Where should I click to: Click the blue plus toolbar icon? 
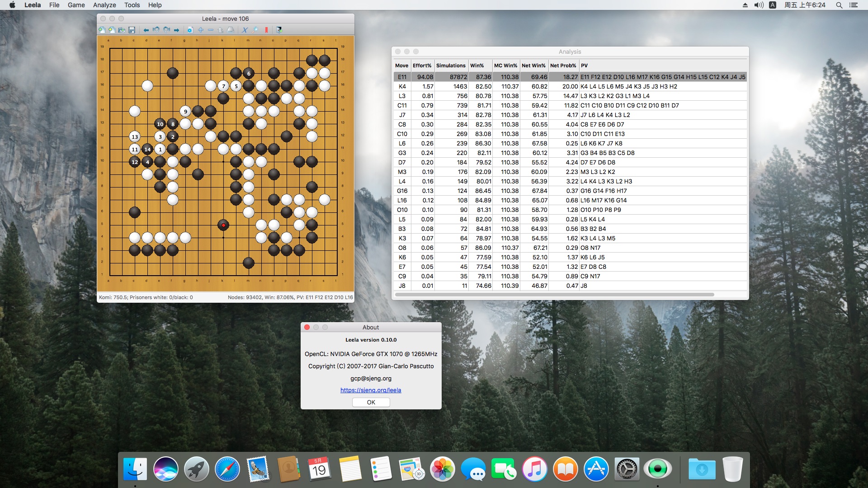click(200, 30)
